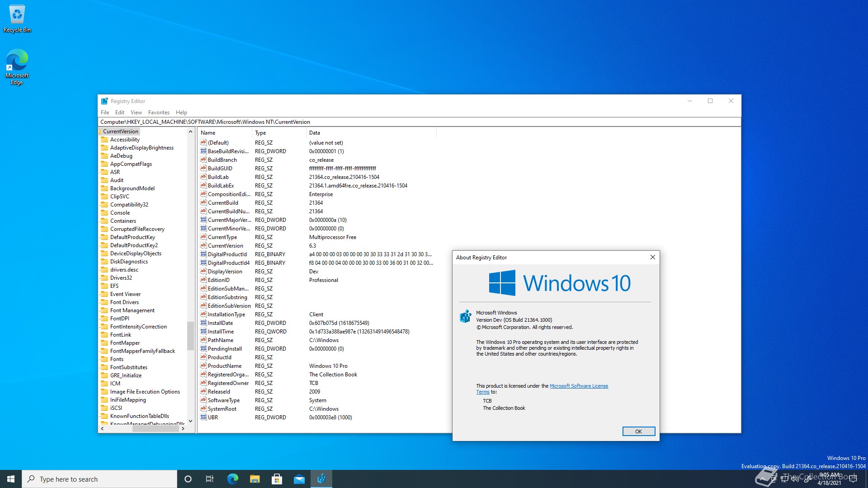Select the EditionID value name

[x=219, y=280]
